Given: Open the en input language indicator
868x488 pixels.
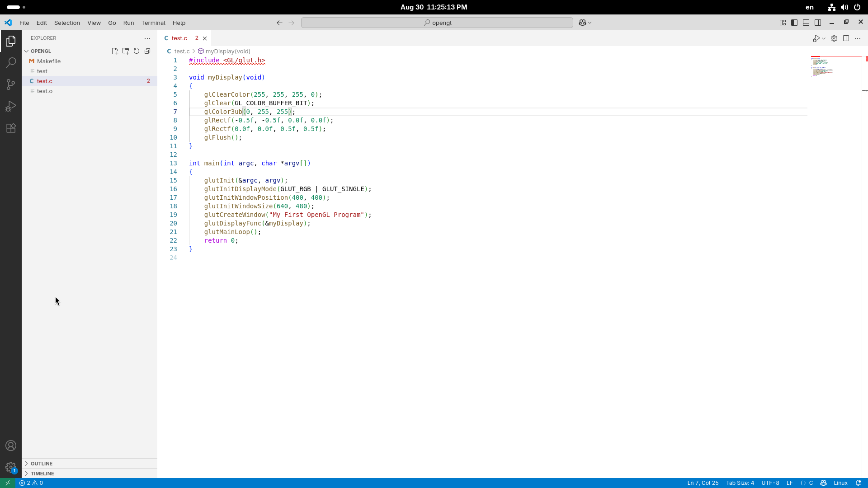Looking at the screenshot, I should (x=810, y=7).
